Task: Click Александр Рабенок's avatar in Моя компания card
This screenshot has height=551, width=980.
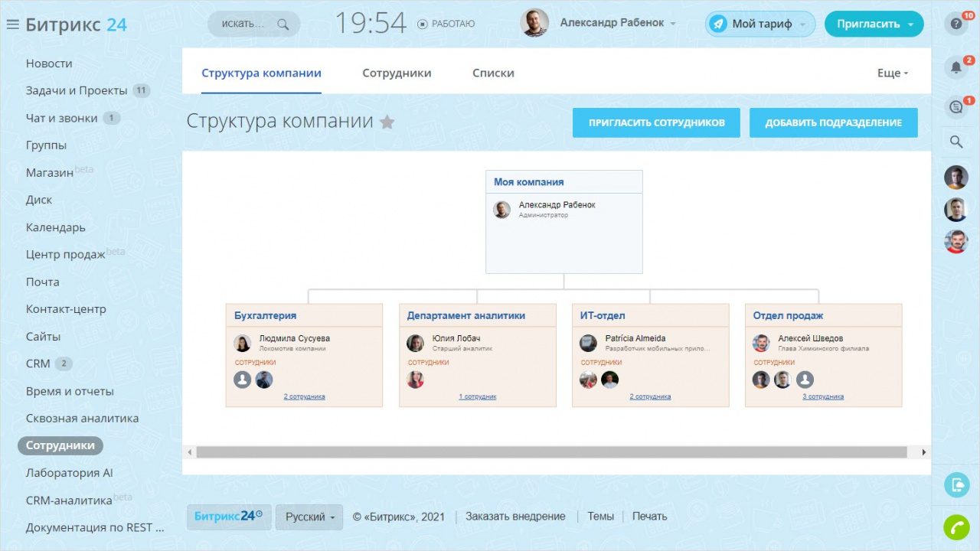Action: 502,210
